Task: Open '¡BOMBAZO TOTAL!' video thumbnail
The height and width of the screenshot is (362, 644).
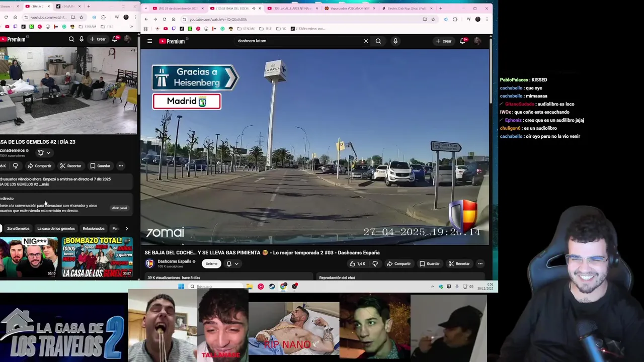Action: [x=97, y=257]
